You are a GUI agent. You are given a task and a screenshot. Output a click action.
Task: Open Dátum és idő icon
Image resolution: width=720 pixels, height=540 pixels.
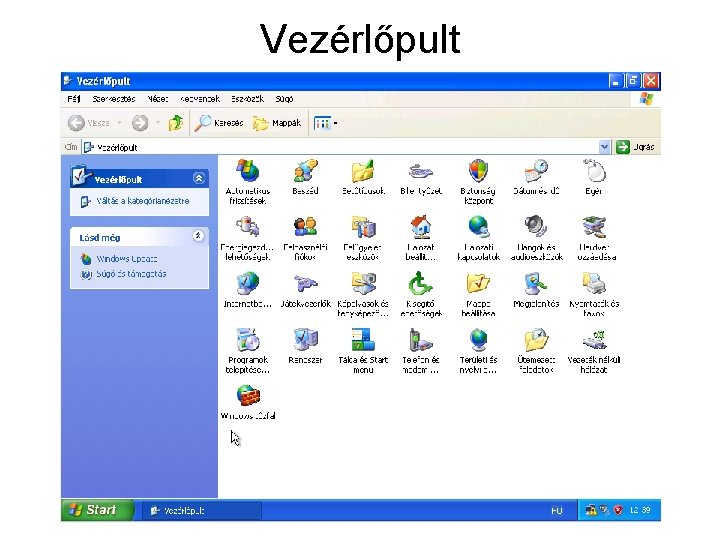536,171
